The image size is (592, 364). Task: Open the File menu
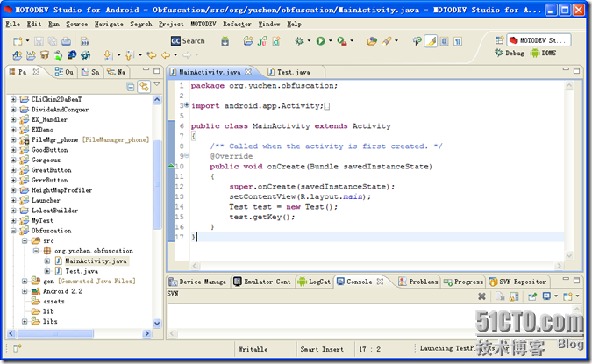point(13,24)
